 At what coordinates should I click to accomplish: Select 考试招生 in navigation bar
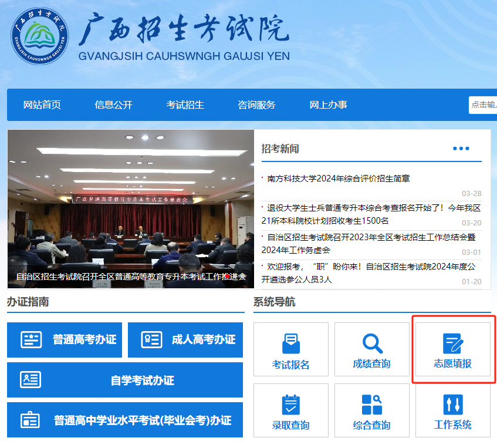(185, 105)
